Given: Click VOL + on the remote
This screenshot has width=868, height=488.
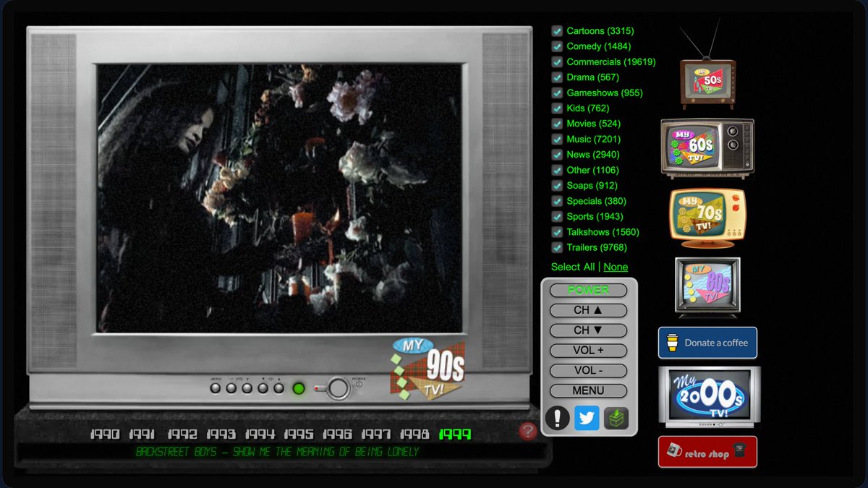Looking at the screenshot, I should [588, 351].
